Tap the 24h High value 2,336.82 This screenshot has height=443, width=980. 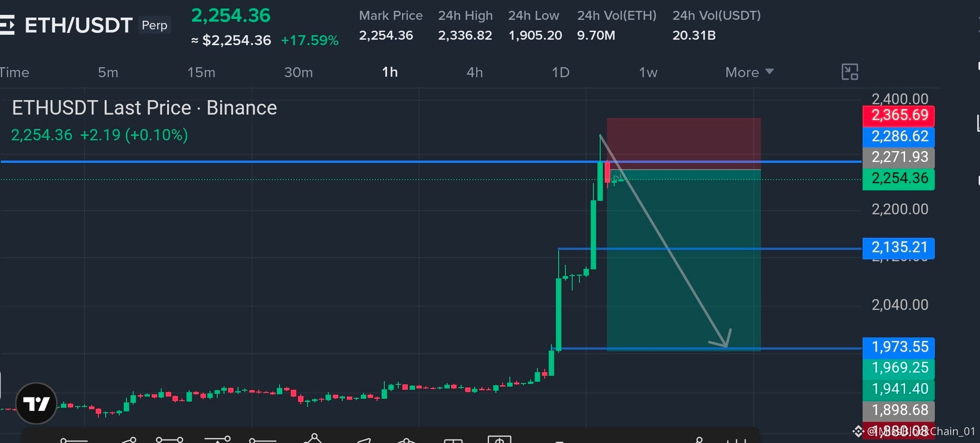465,35
